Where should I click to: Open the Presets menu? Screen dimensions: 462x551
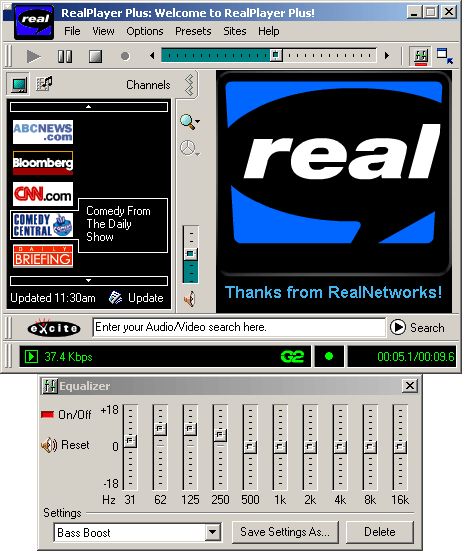pyautogui.click(x=193, y=31)
